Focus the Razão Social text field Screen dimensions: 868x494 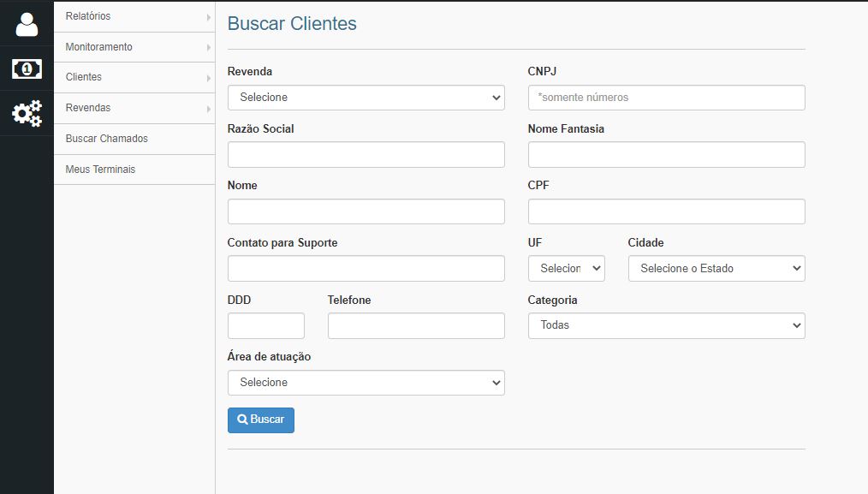coord(366,154)
